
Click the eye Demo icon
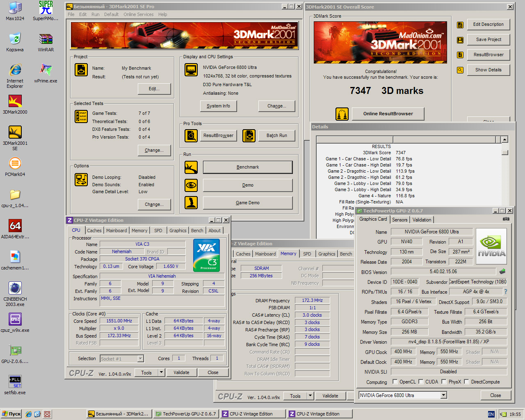(191, 185)
